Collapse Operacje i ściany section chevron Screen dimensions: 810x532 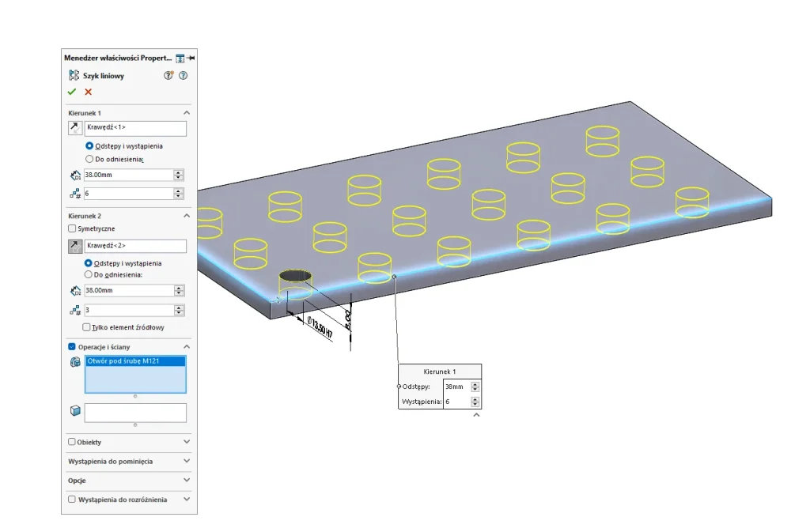[x=187, y=347]
